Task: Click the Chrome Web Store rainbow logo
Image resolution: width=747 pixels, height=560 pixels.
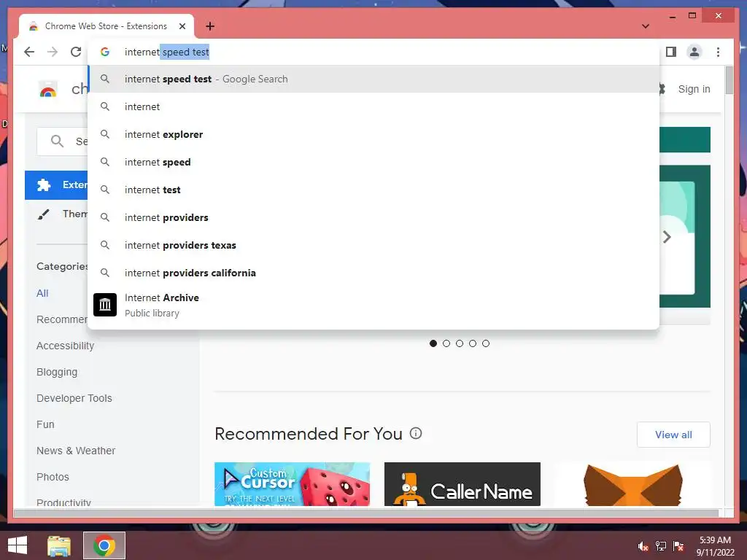Action: point(48,89)
